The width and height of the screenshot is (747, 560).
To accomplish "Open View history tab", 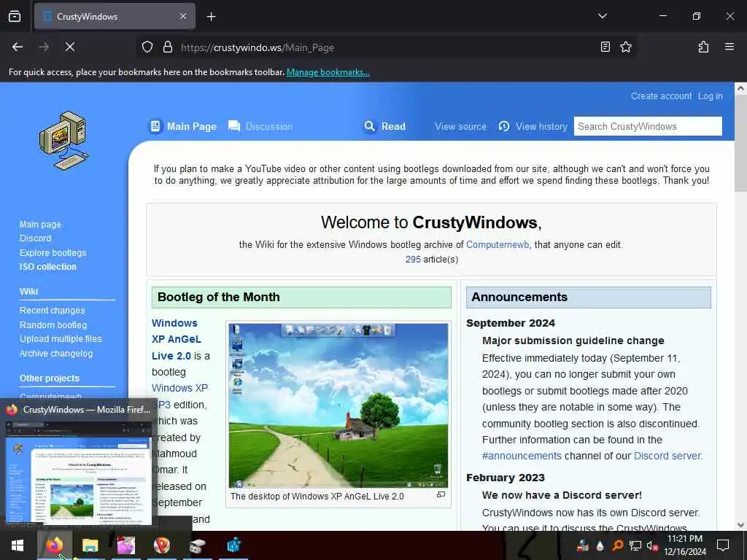I will (x=533, y=127).
